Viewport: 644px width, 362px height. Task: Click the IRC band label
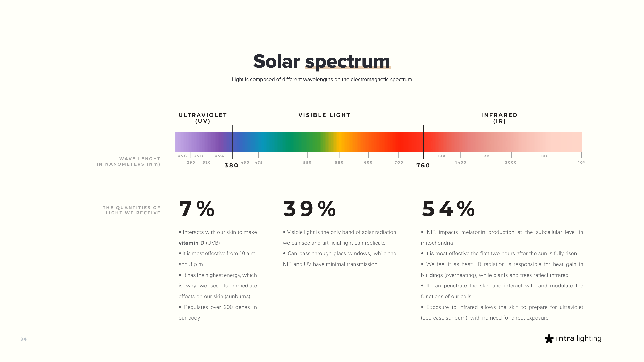coord(545,156)
